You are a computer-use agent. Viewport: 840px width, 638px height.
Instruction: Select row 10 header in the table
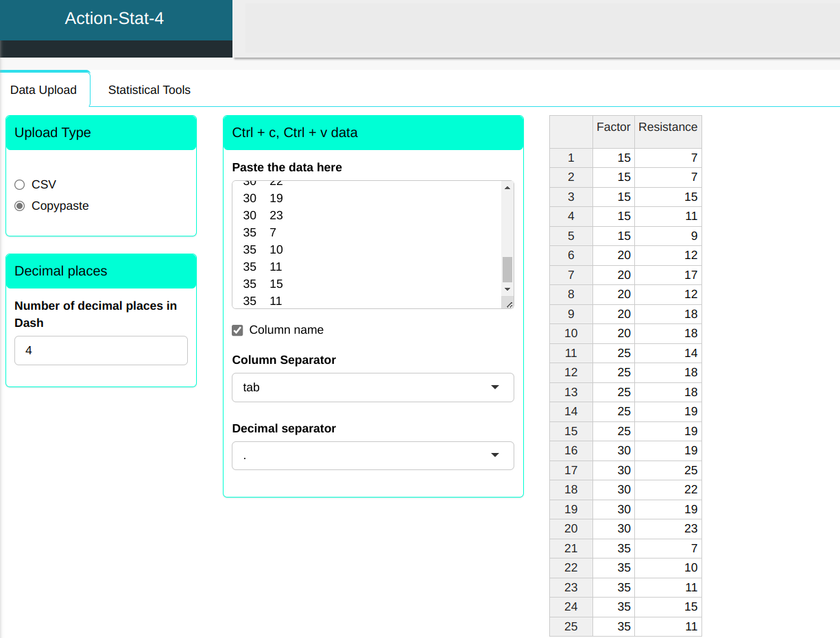(571, 334)
